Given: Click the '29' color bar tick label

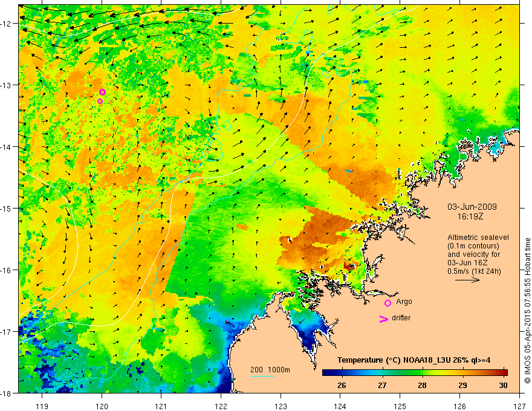Looking at the screenshot, I should (462, 385).
